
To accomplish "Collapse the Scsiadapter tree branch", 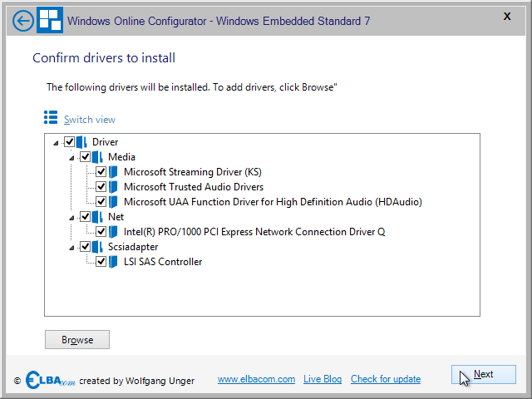I will [x=71, y=248].
